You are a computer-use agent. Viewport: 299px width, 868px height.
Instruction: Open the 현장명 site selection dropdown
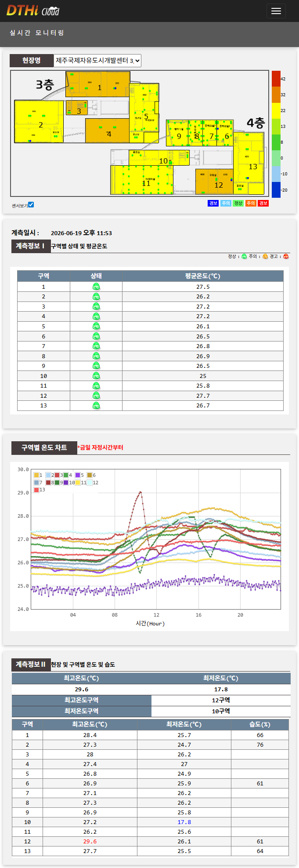97,61
